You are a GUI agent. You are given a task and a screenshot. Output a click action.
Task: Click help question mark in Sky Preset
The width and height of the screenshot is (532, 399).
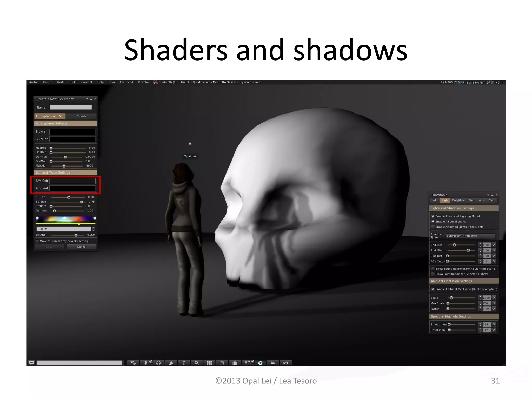(x=87, y=99)
